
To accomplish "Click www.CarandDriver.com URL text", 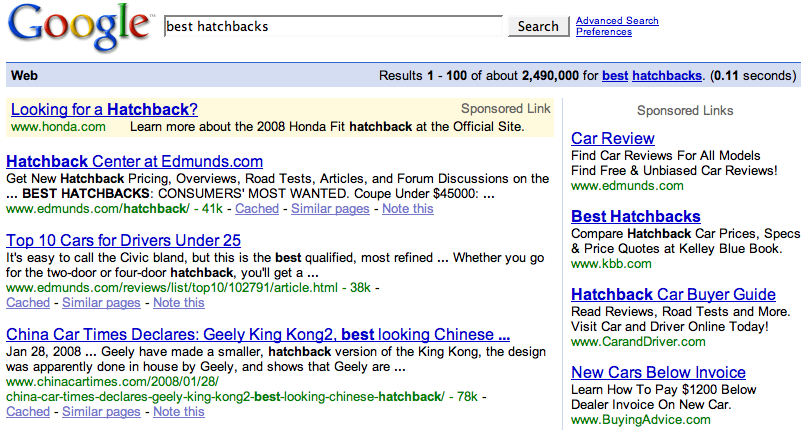I will [x=638, y=341].
